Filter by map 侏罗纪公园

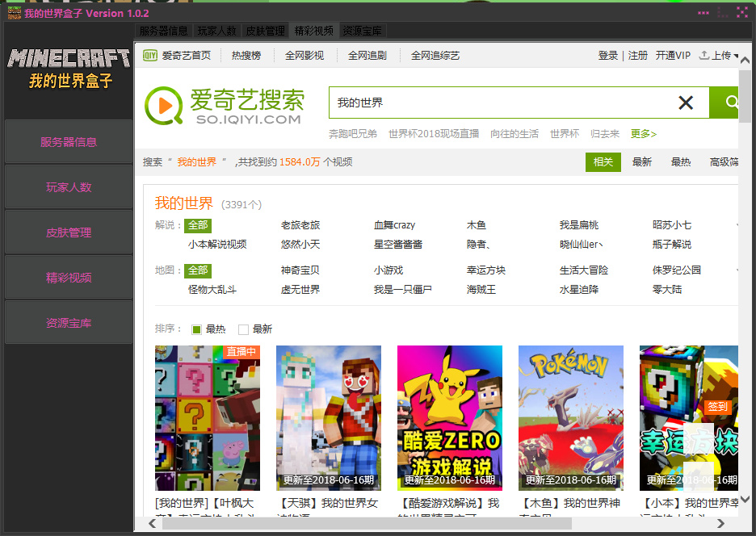pyautogui.click(x=677, y=270)
